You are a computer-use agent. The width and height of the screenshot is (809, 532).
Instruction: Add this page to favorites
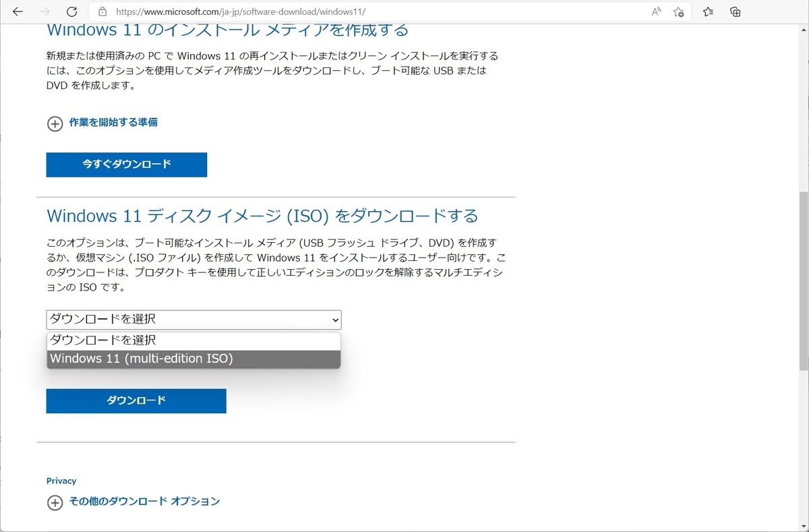pos(678,11)
